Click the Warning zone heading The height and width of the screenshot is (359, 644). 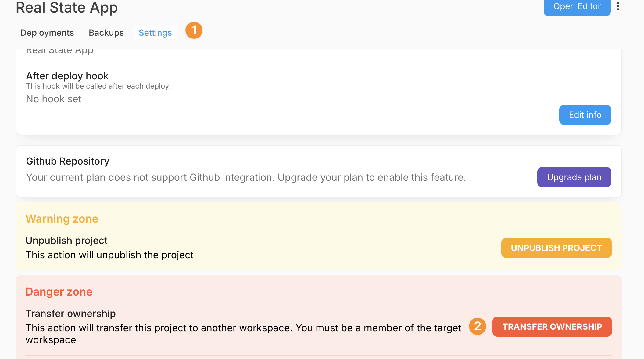pyautogui.click(x=62, y=219)
